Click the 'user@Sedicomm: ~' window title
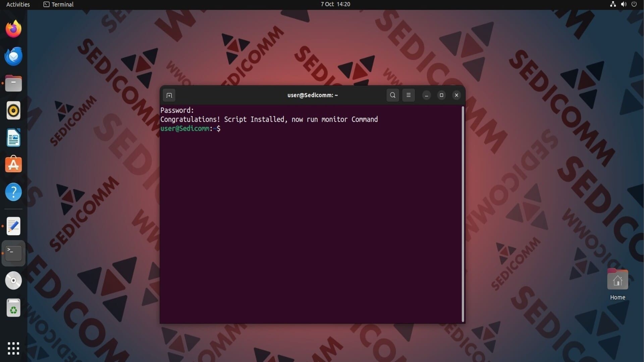 tap(313, 95)
